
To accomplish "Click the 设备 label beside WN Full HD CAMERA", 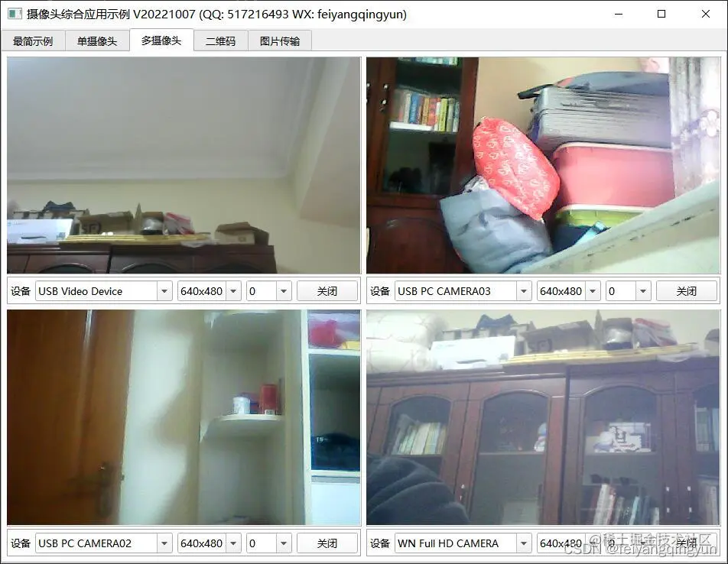I will 380,543.
